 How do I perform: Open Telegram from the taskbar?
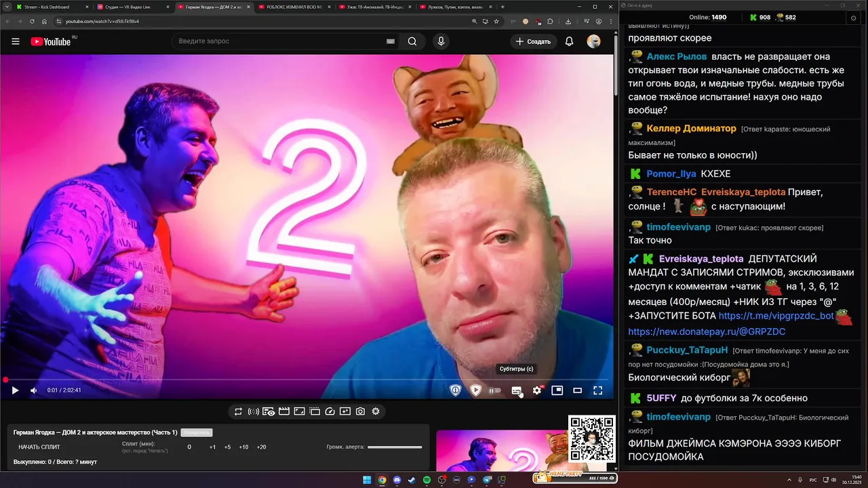(x=487, y=480)
